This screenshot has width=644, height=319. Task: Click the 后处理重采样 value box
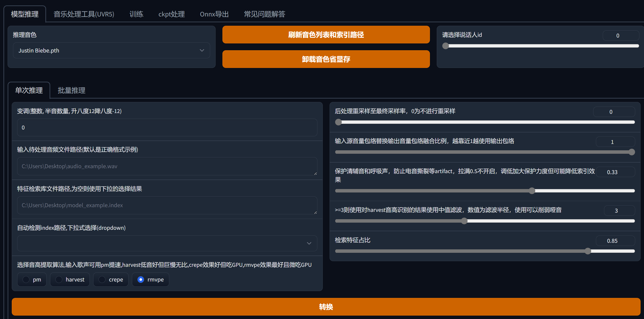[614, 112]
